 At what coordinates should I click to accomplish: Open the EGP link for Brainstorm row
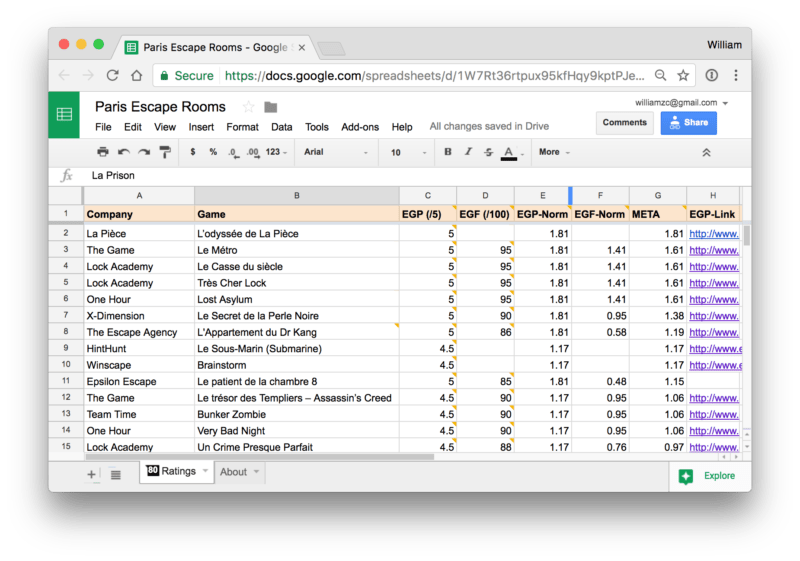tap(715, 365)
